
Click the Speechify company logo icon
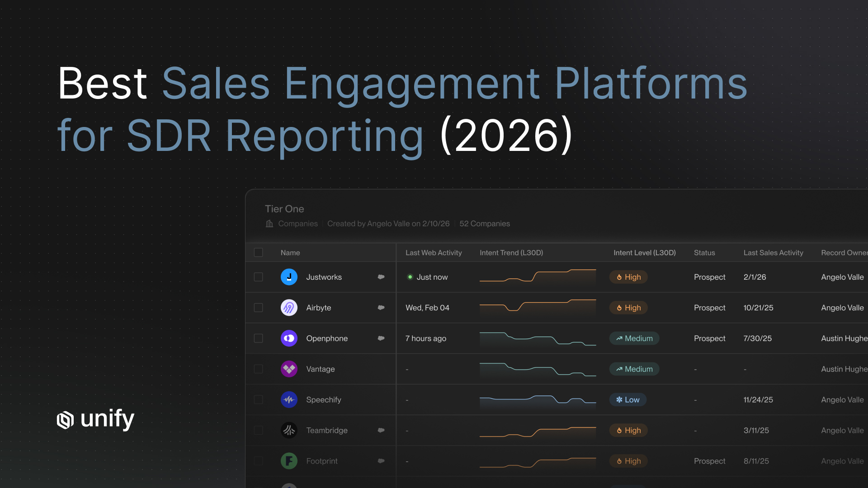(289, 400)
